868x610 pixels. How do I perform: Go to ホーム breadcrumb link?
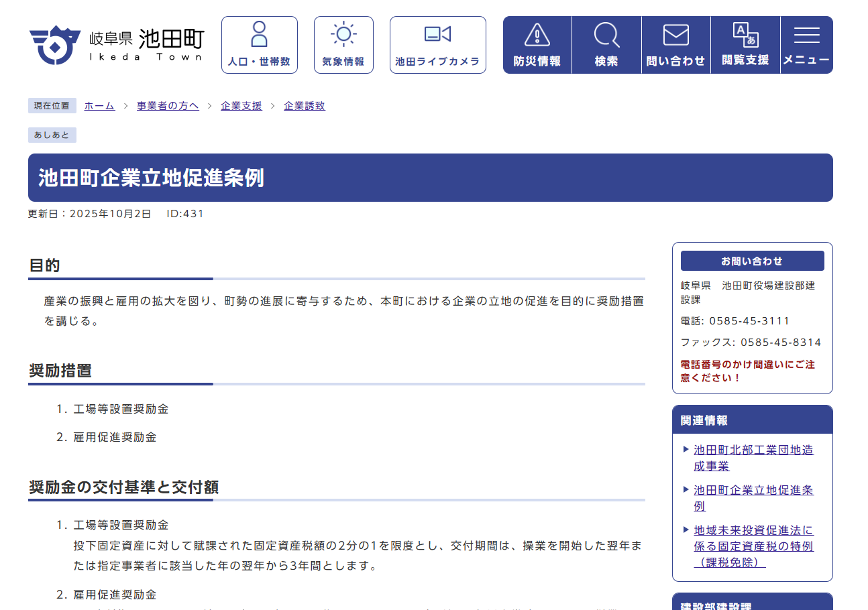pyautogui.click(x=99, y=106)
